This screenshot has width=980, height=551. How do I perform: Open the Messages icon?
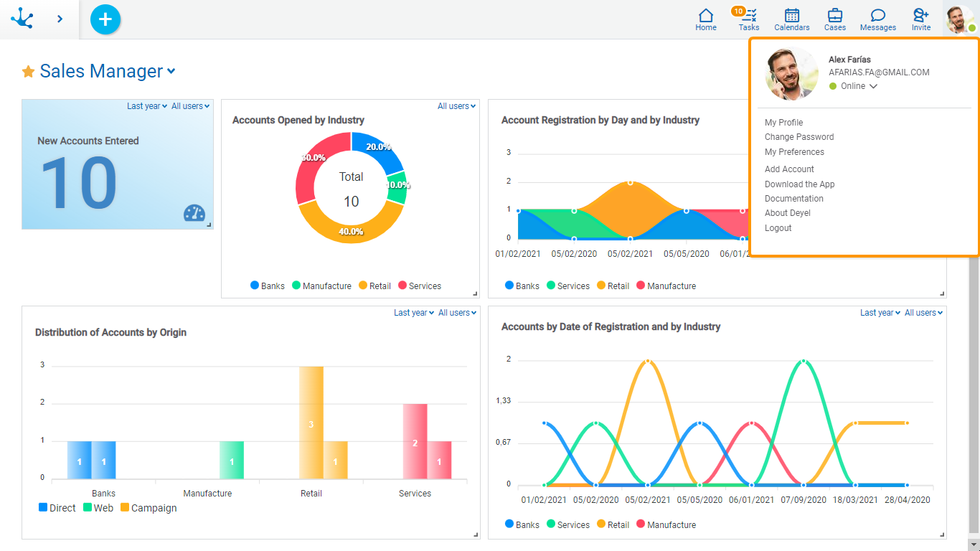pos(878,19)
